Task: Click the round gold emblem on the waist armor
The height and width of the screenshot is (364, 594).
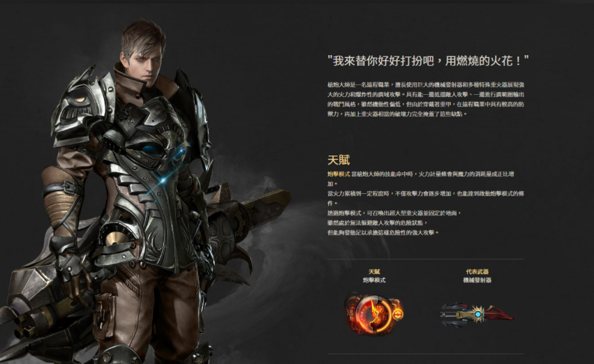Action: [113, 238]
